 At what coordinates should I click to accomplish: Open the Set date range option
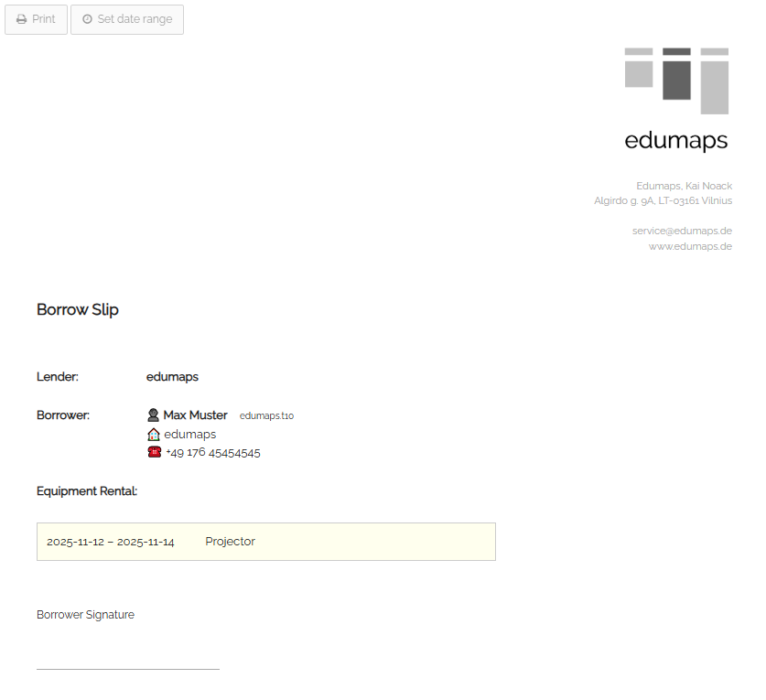(x=127, y=19)
